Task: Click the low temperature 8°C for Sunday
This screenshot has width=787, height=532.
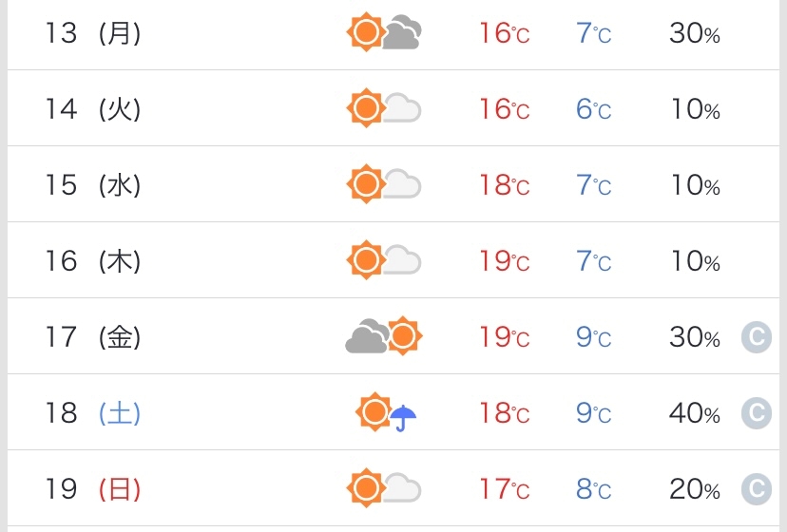Action: [x=593, y=489]
